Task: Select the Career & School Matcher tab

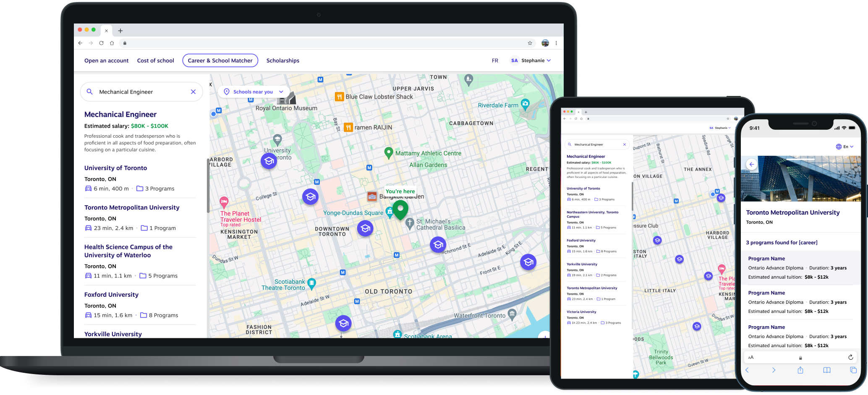Action: tap(220, 60)
